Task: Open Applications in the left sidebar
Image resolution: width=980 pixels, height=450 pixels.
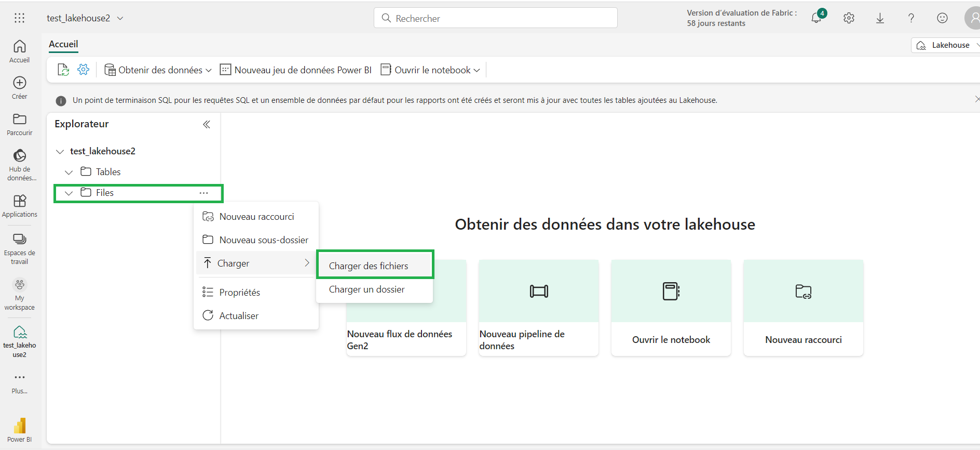Action: [x=19, y=206]
